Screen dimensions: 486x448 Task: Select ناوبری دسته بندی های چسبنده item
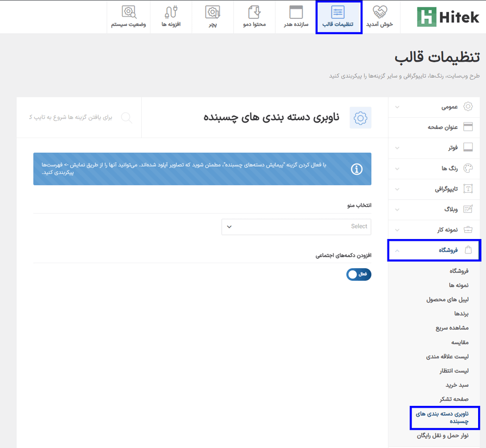442,417
